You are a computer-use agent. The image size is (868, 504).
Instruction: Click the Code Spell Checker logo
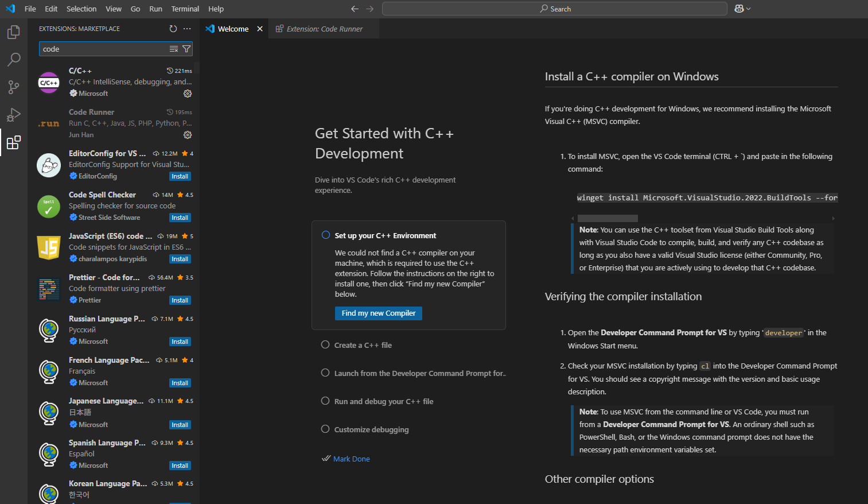(x=49, y=207)
